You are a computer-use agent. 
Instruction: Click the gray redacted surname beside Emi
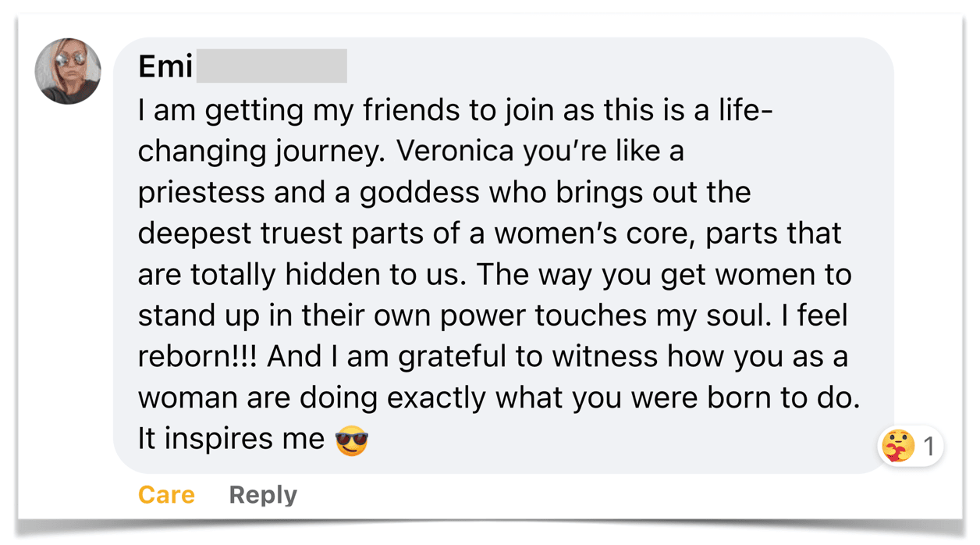pyautogui.click(x=271, y=66)
